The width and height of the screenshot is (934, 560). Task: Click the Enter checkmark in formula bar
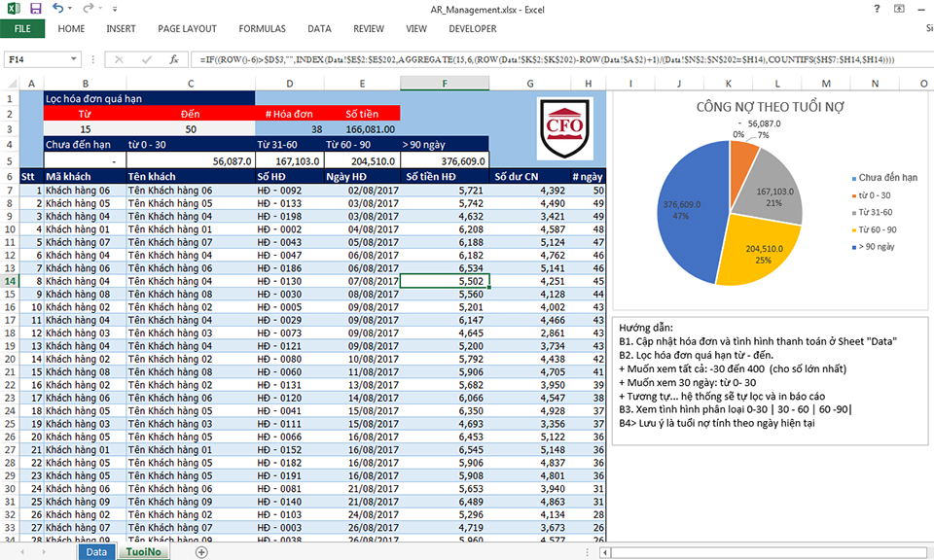(x=147, y=59)
